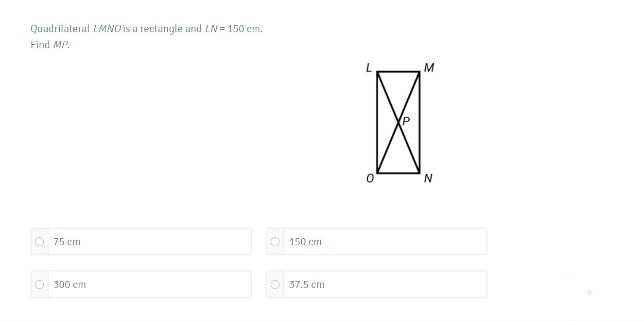Screen dimensions: 644x321
Task: Click the answer card labeled 300 cm
Action: (x=141, y=284)
